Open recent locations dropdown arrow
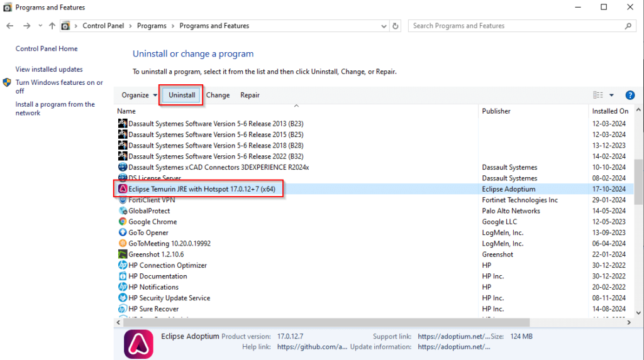Screen dimensions: 644x360 40,26
